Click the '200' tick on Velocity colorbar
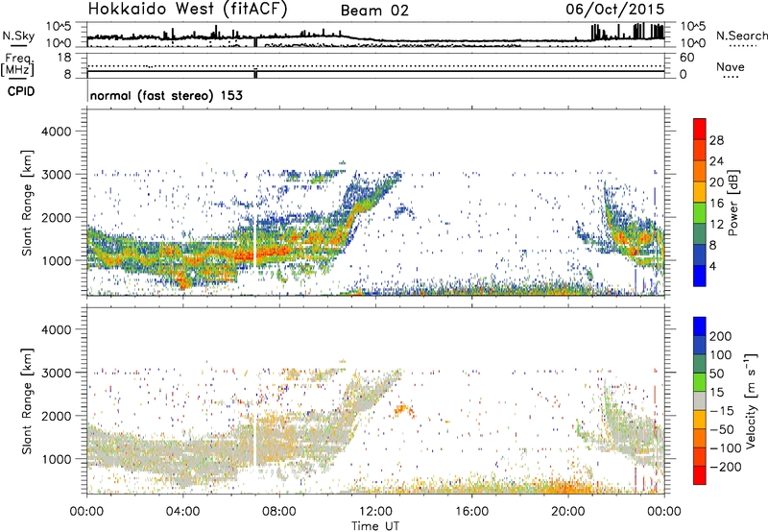This screenshot has height=532, width=768. point(721,336)
